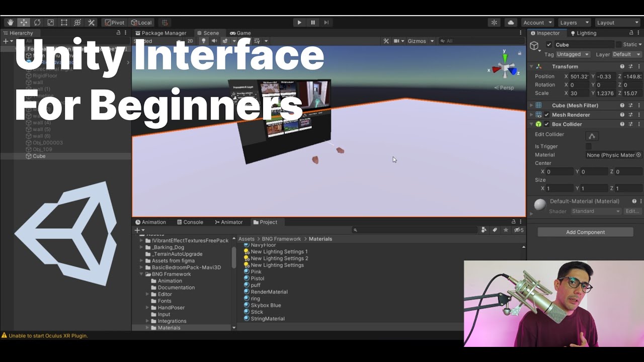Toggle scene audio speaker icon

click(214, 41)
